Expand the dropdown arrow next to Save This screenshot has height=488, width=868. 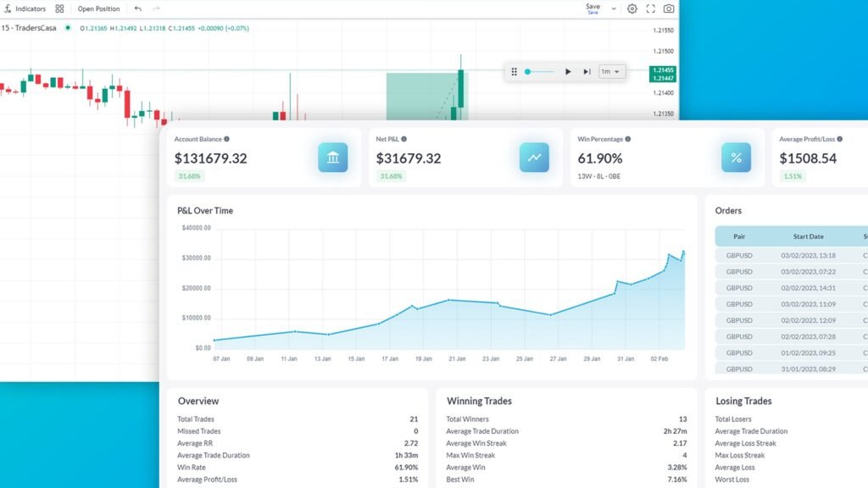pyautogui.click(x=614, y=8)
